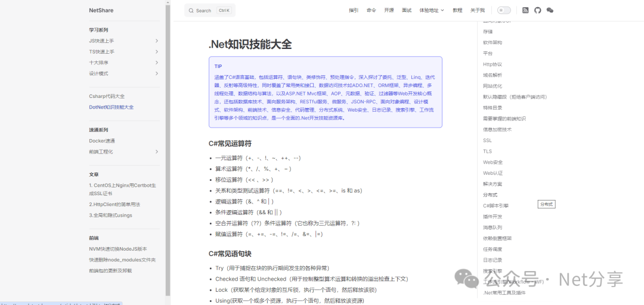Jump to Web安全 outline entry
Viewport: 644px width, 305px height.
493,162
